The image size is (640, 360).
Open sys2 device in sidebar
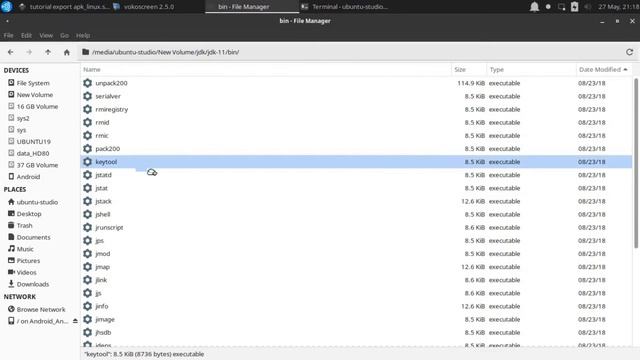click(x=23, y=118)
